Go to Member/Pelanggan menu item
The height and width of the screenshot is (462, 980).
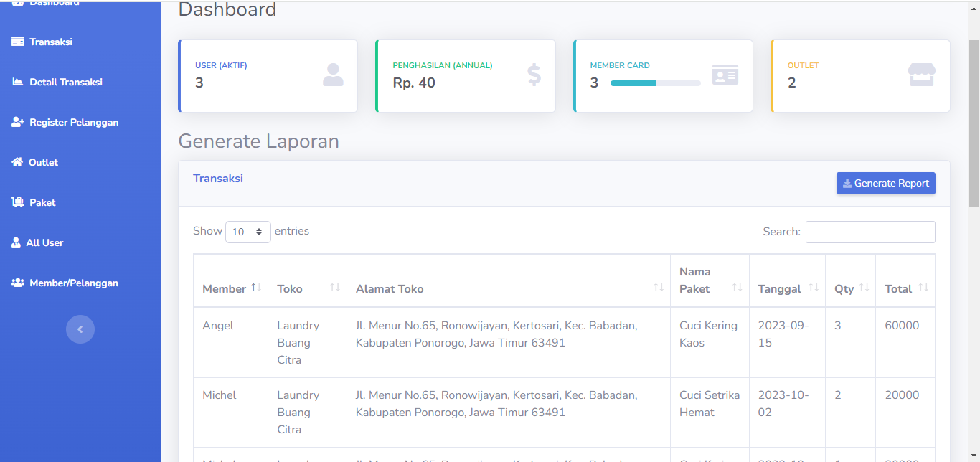tap(73, 283)
